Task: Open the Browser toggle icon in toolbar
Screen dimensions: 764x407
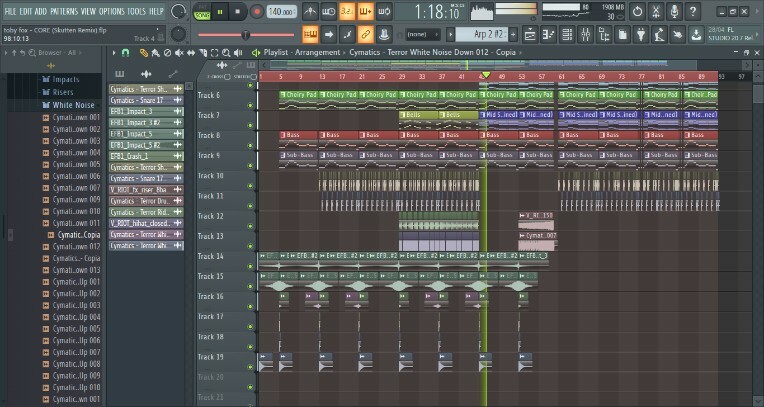Action: click(x=604, y=35)
